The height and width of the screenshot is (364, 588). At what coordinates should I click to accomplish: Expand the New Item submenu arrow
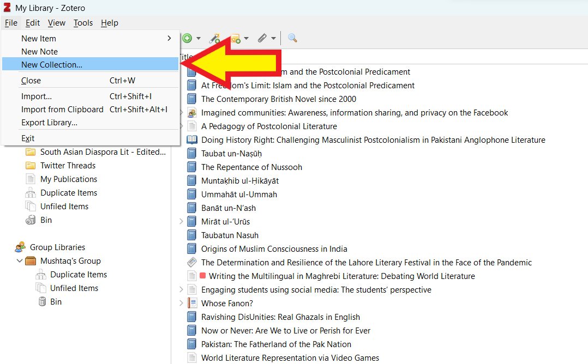coord(169,38)
